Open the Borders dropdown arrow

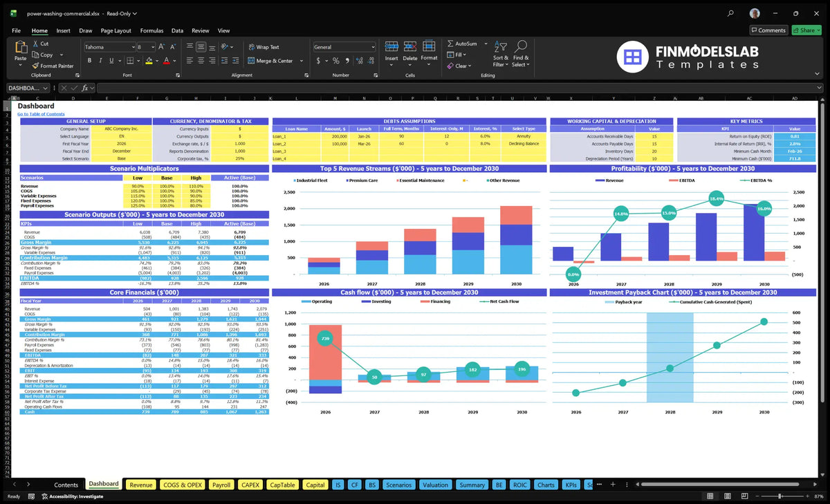pyautogui.click(x=138, y=61)
